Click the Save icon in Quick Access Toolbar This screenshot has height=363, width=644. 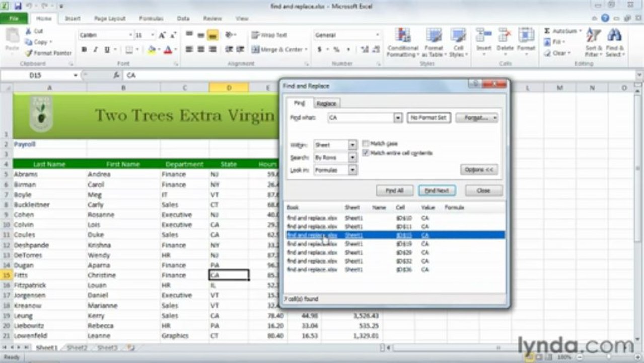click(18, 6)
